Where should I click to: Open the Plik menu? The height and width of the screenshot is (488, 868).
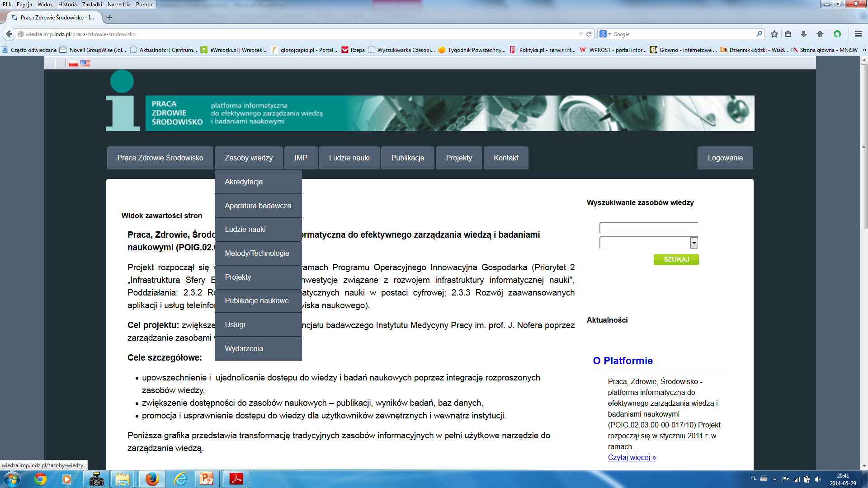(7, 5)
